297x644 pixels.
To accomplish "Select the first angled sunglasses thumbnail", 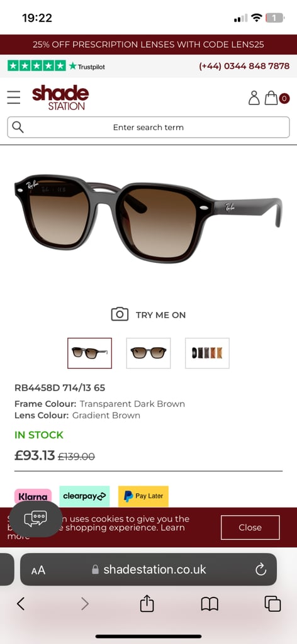I will click(89, 353).
